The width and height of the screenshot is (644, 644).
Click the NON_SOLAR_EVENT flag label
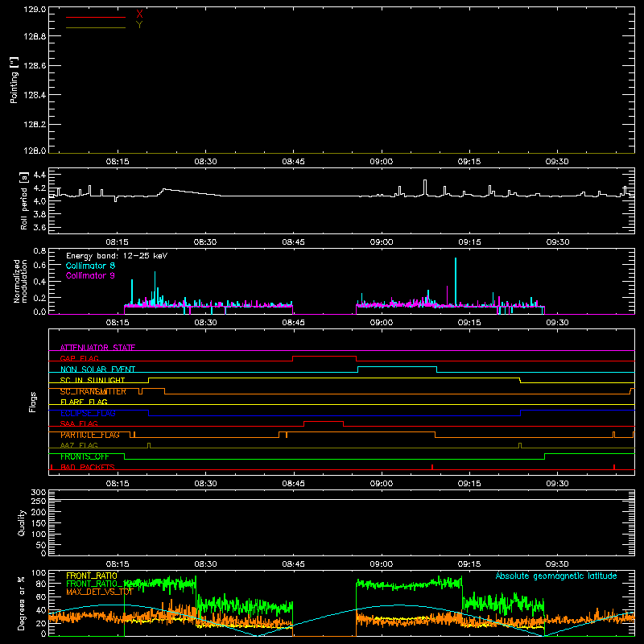pyautogui.click(x=97, y=369)
